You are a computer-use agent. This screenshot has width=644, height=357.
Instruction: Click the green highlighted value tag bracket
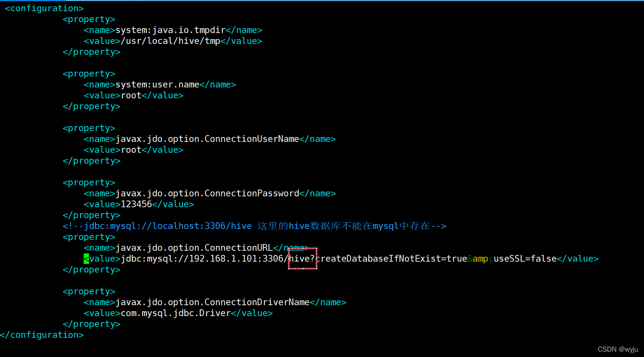tap(86, 259)
